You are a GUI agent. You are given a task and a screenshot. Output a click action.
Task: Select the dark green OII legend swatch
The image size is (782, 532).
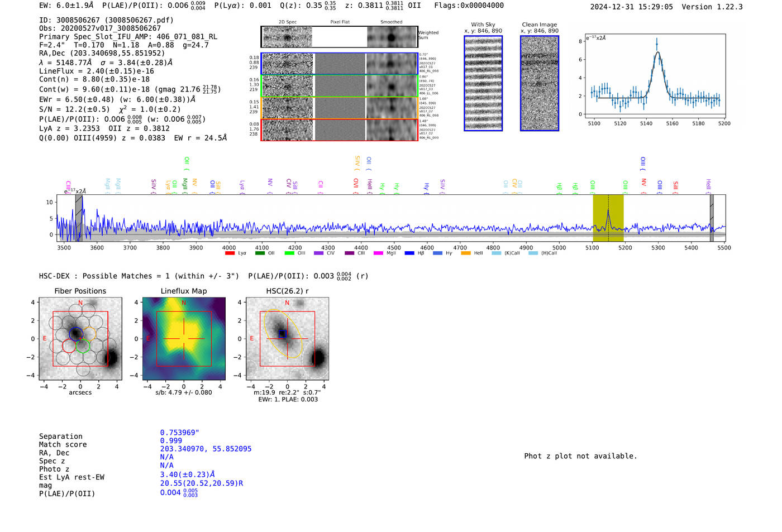(260, 253)
